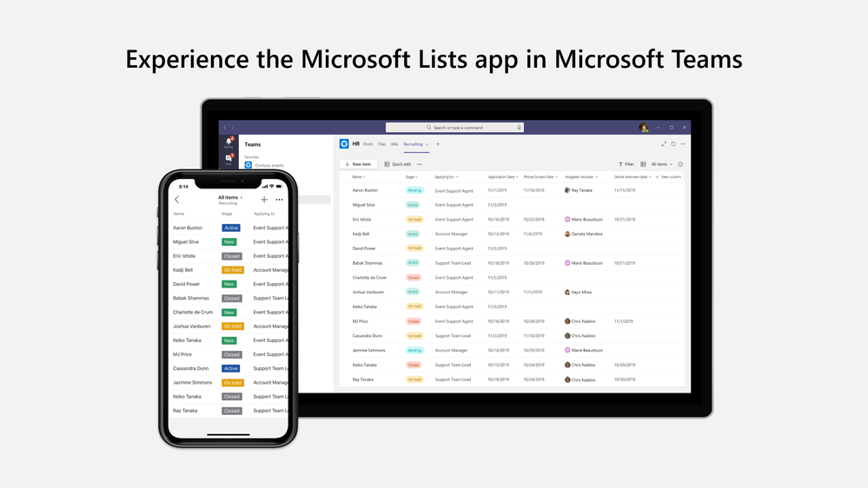Click the New item button
The height and width of the screenshot is (488, 868).
[x=358, y=164]
